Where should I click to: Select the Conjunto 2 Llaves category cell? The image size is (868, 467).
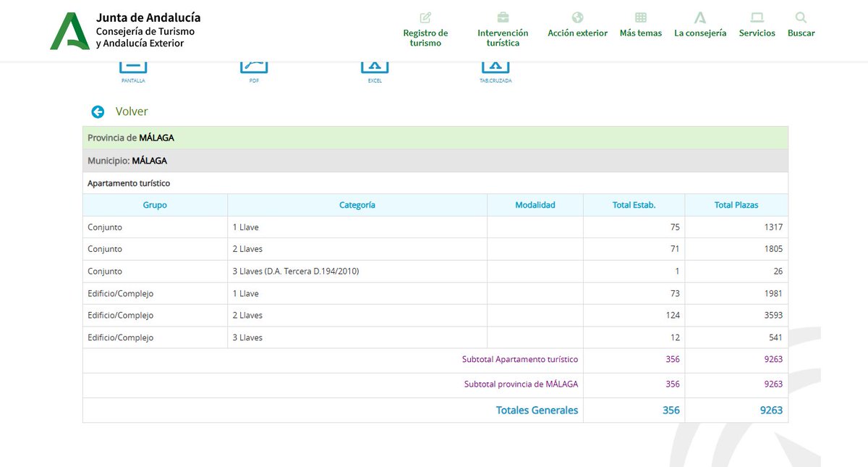[357, 249]
